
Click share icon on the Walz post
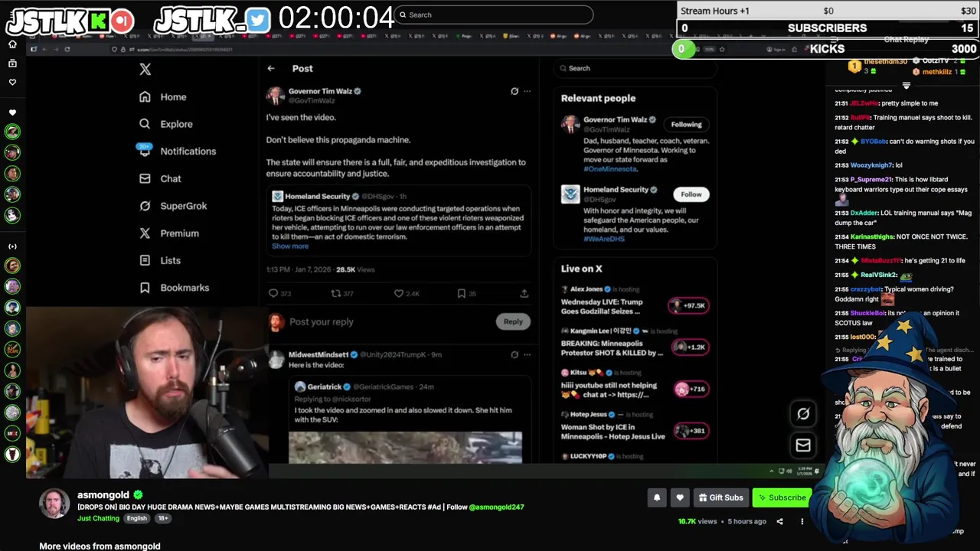pyautogui.click(x=524, y=293)
